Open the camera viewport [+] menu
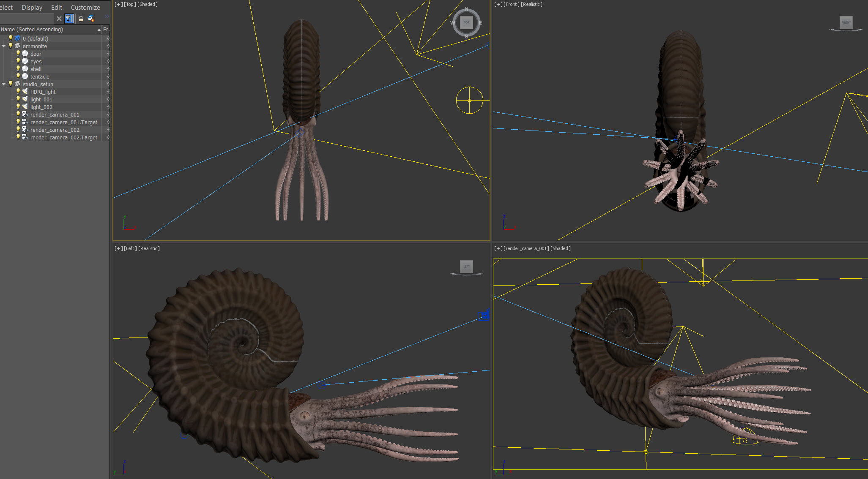The height and width of the screenshot is (479, 868). [498, 248]
